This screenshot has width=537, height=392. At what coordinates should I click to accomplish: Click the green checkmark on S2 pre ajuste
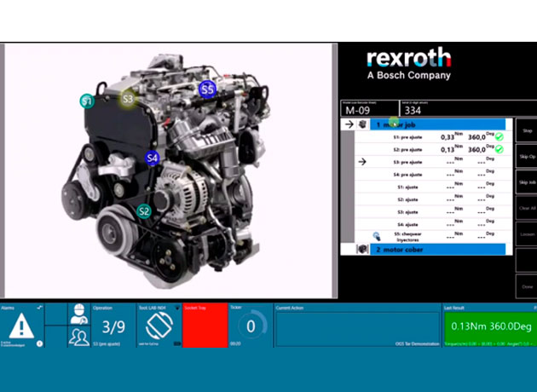click(499, 149)
